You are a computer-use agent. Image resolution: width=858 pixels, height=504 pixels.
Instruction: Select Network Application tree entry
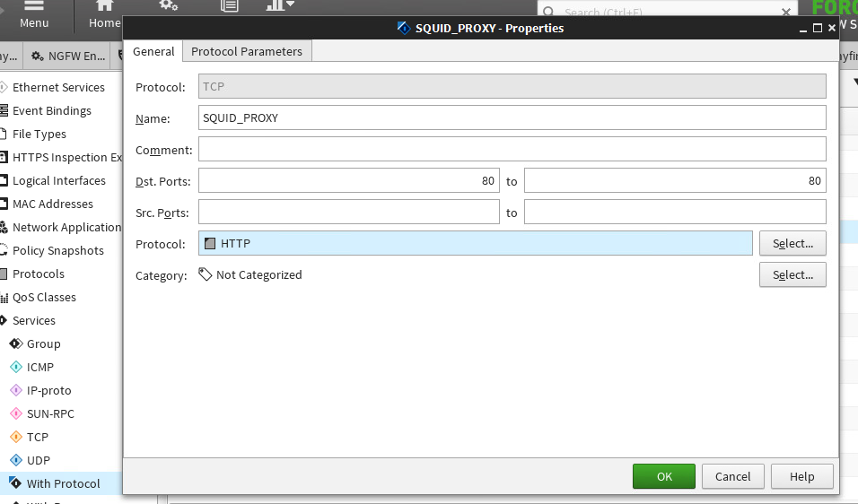point(66,228)
